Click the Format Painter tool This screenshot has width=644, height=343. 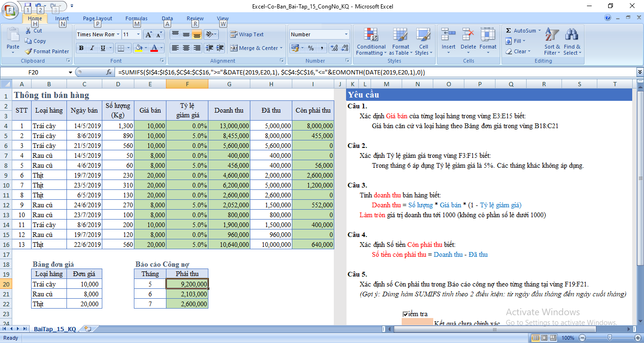tap(47, 51)
